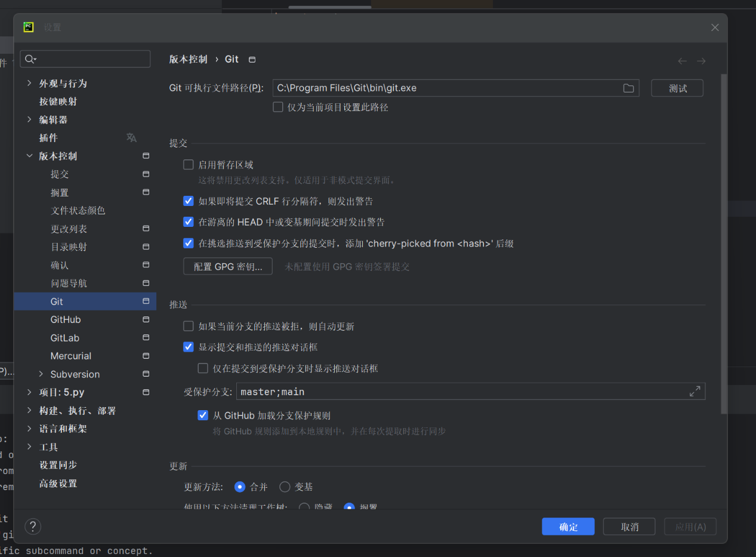
Task: Open the GitHub settings page
Action: (x=66, y=319)
